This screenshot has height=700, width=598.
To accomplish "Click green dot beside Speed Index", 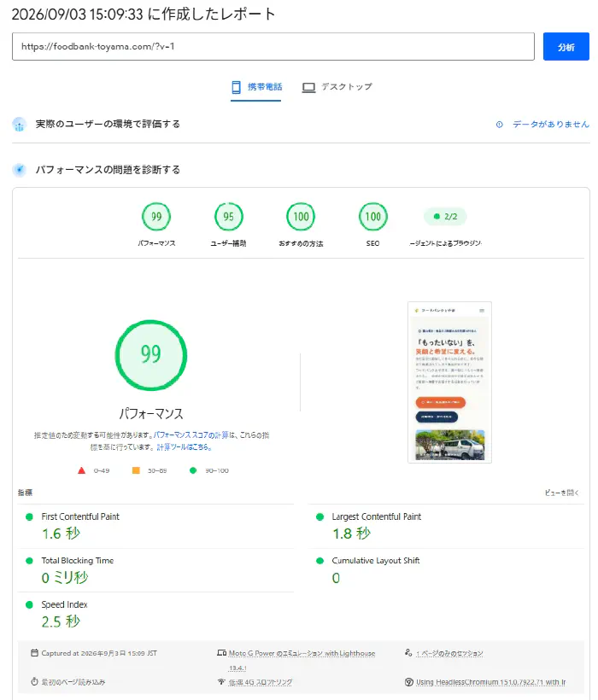I will [x=30, y=605].
